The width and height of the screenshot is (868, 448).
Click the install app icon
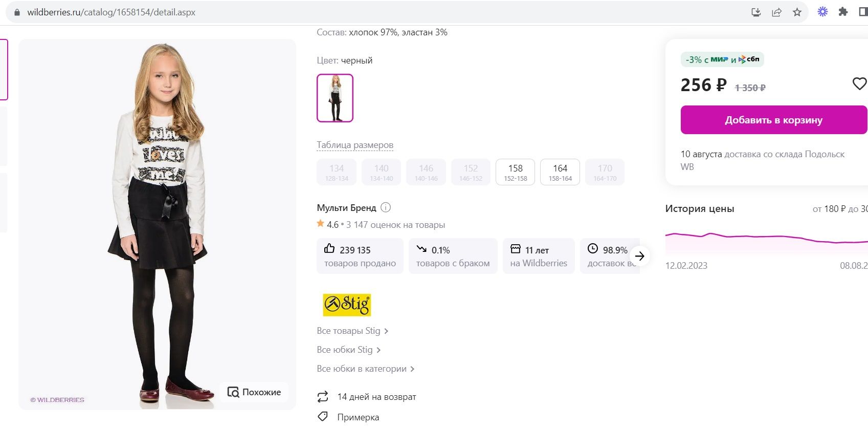(x=756, y=12)
